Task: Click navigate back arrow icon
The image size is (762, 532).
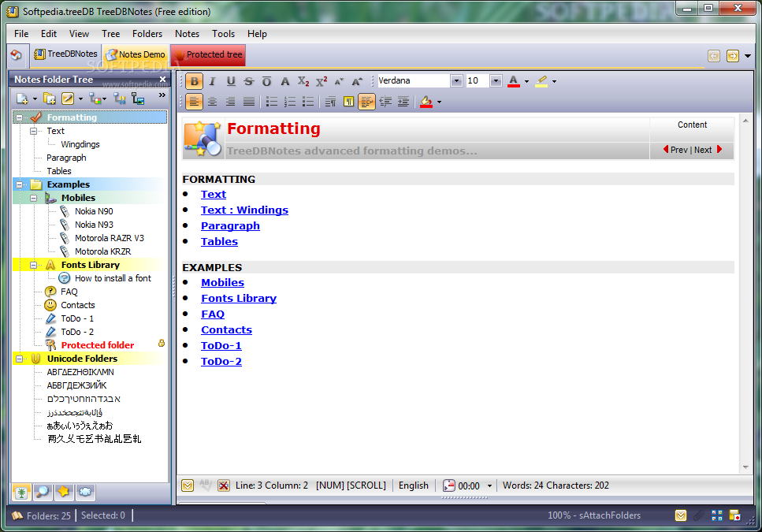Action: click(x=713, y=56)
